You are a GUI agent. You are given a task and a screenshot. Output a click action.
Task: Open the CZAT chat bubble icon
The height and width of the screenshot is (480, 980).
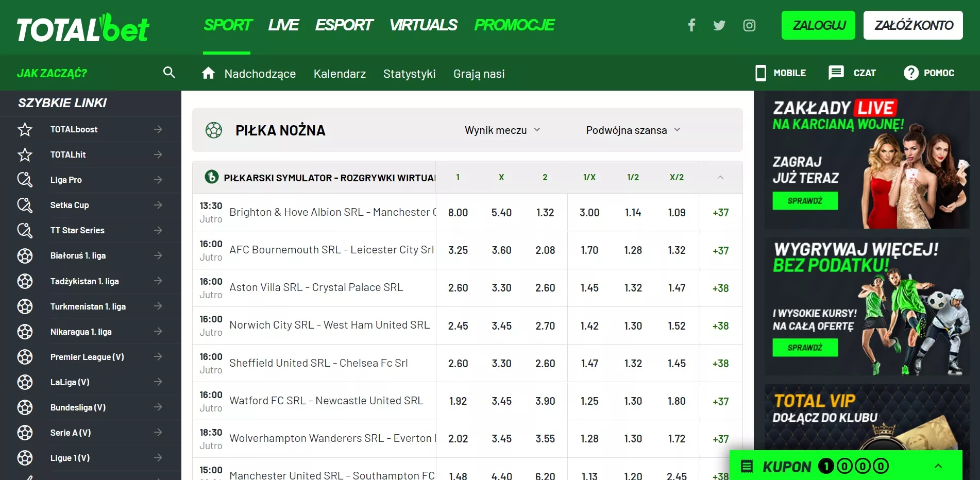836,73
